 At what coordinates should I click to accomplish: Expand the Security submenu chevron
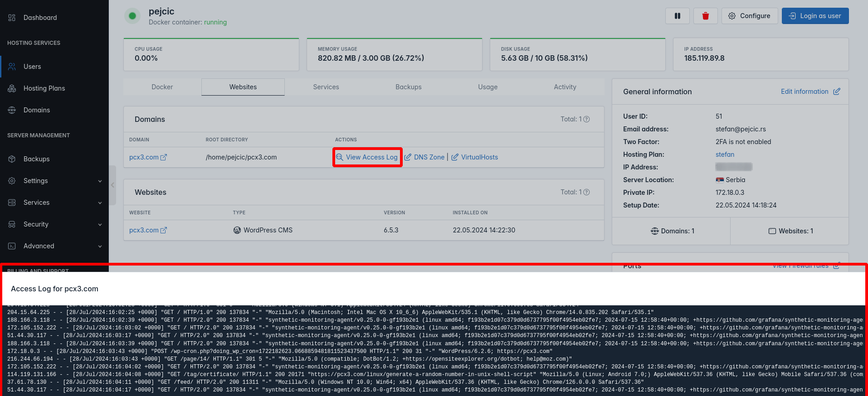coord(100,225)
